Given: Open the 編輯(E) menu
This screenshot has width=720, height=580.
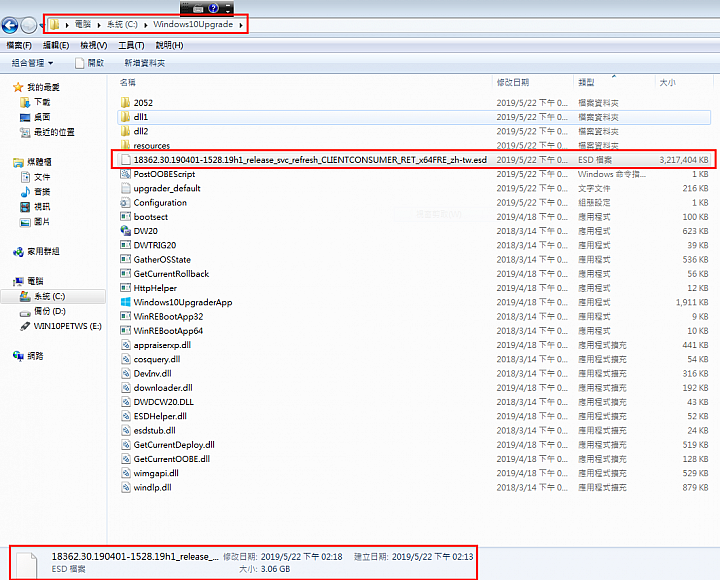Looking at the screenshot, I should point(56,45).
